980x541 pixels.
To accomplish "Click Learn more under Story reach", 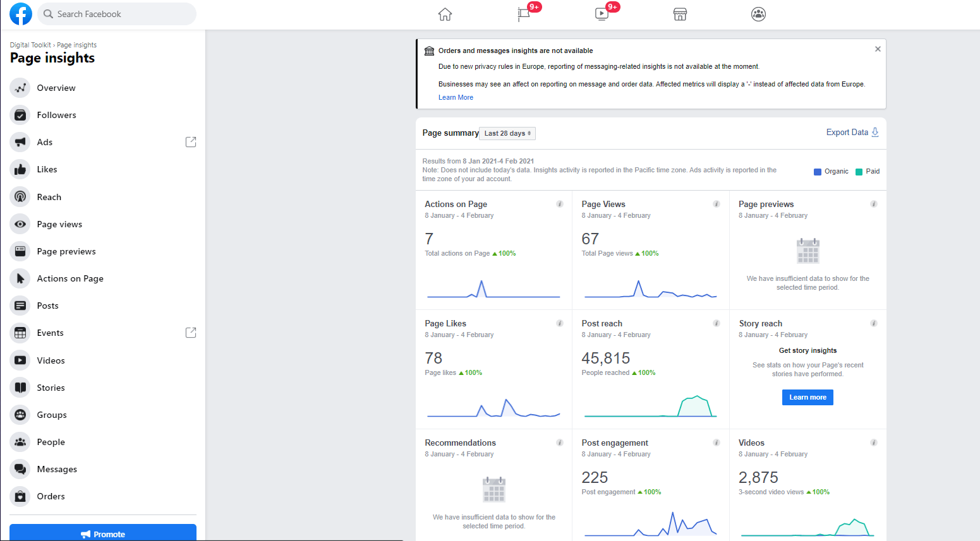I will pyautogui.click(x=808, y=397).
